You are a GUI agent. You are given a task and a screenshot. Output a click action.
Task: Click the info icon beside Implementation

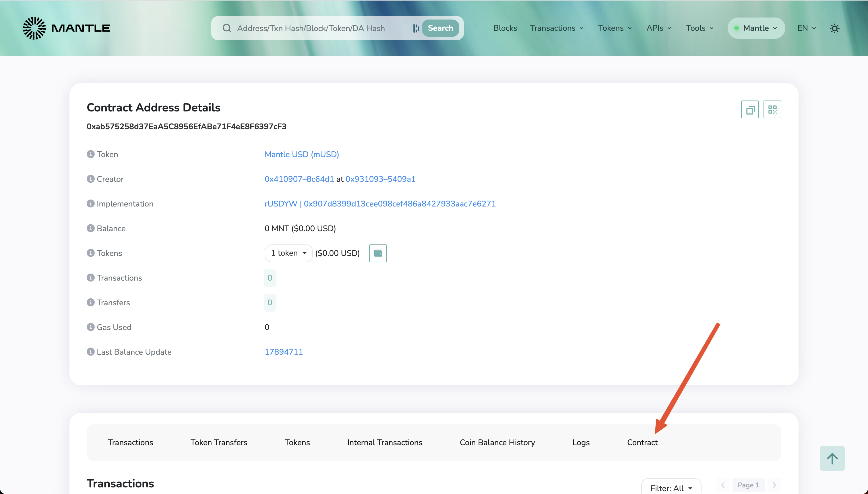[x=90, y=204]
